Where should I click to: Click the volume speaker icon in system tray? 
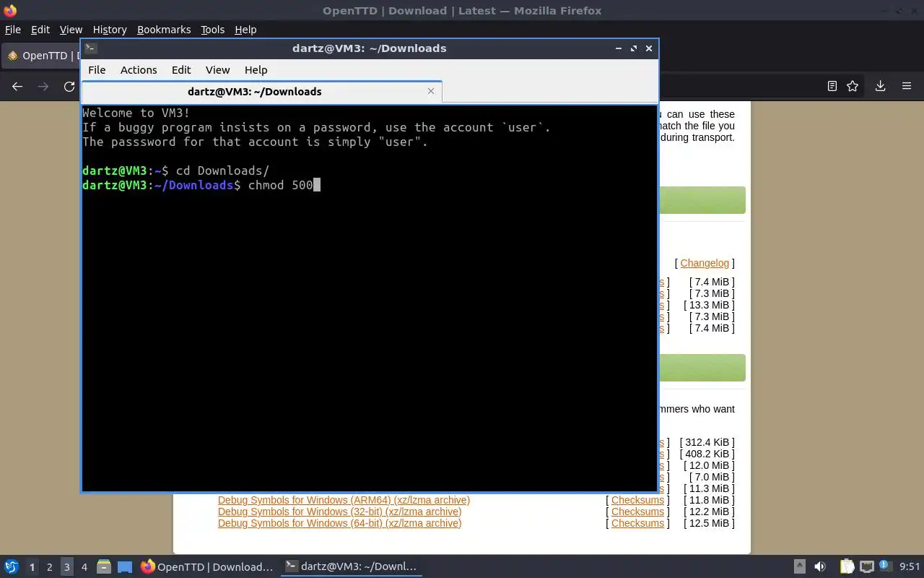[x=820, y=567]
